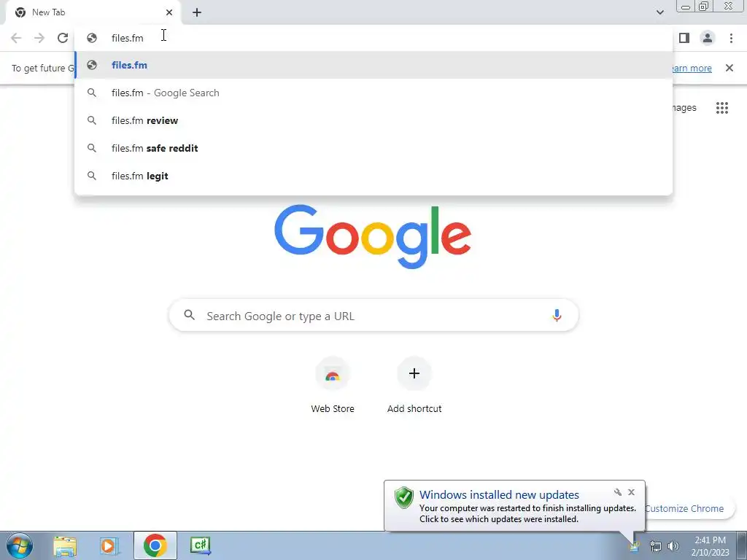Open the Windows Start menu orb
The height and width of the screenshot is (560, 747).
click(20, 545)
